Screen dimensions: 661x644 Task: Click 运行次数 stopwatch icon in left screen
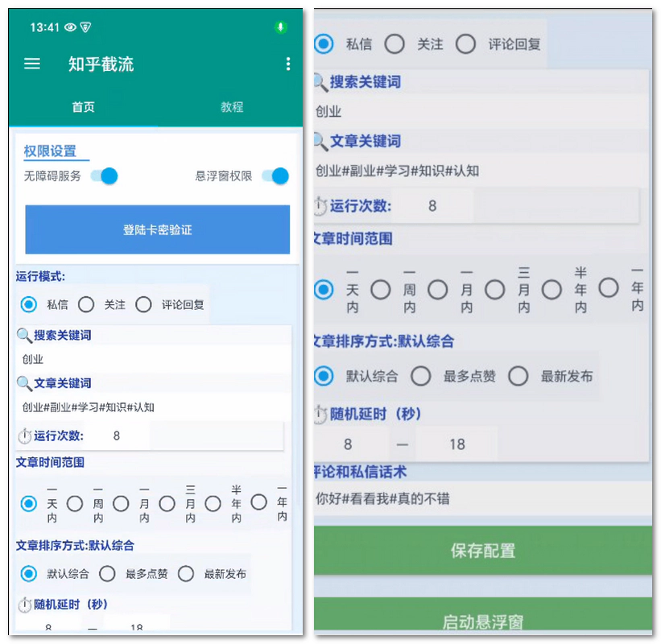click(x=24, y=436)
